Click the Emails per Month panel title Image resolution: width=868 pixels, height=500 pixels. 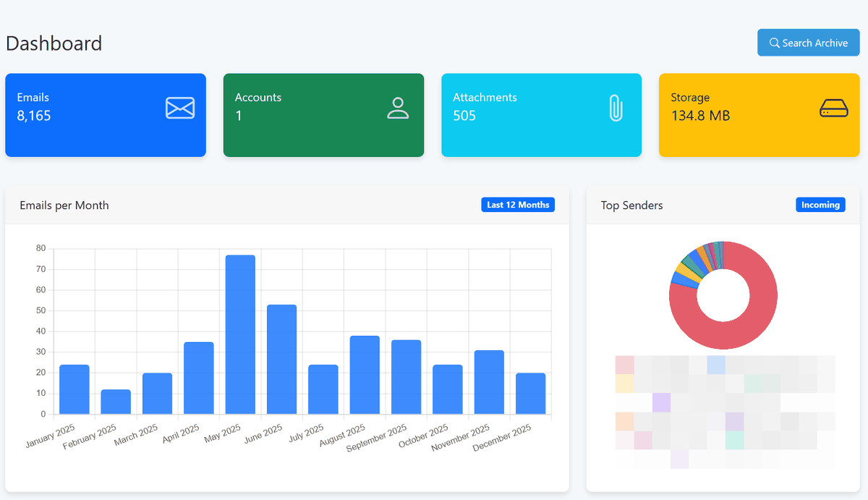64,205
